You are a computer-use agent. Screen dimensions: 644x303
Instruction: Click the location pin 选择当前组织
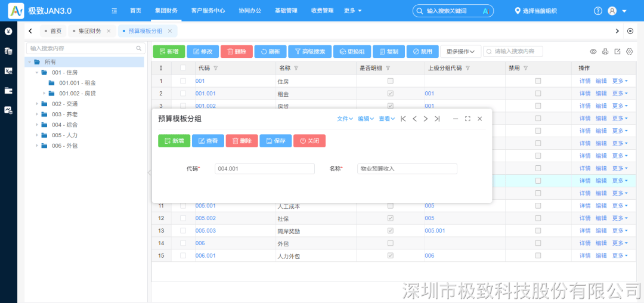click(536, 11)
